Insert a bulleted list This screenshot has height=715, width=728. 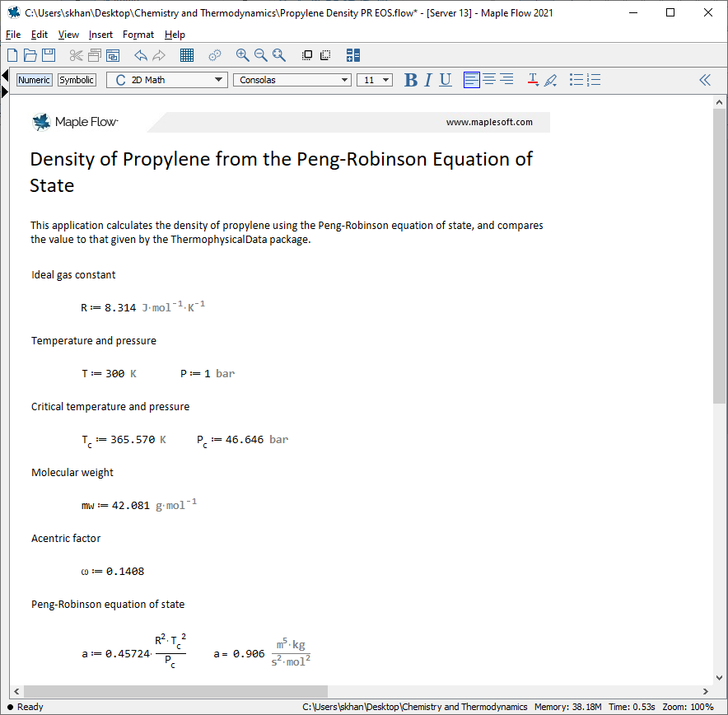576,80
